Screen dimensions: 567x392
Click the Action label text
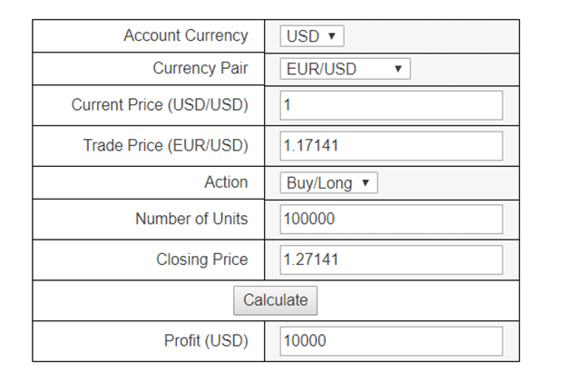coord(226,182)
